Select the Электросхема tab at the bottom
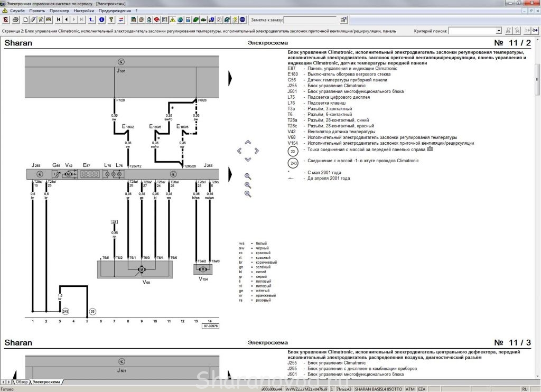 pyautogui.click(x=46, y=381)
